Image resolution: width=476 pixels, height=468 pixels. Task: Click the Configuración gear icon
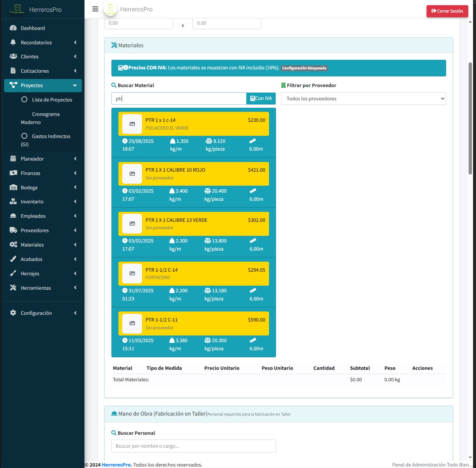coord(13,313)
